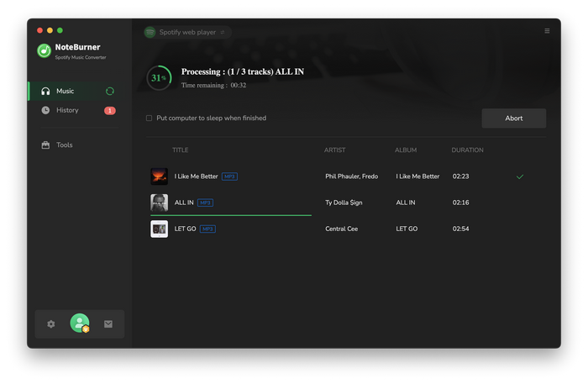Click the toolbox icon beside Tools
Viewport: 588px width, 384px height.
point(45,145)
